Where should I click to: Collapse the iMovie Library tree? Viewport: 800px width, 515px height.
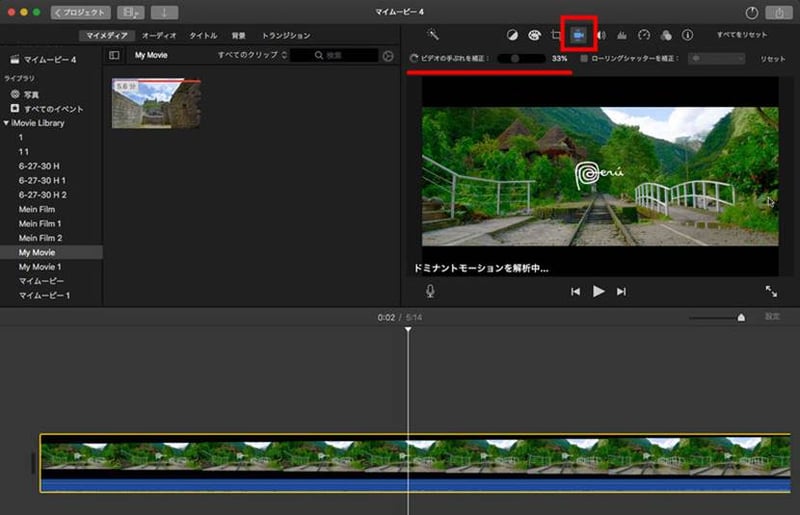6,123
